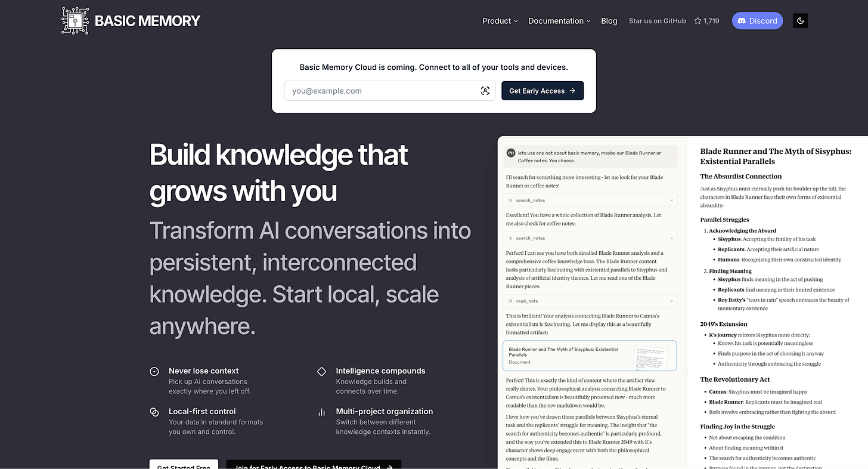Screen dimensions: 868x469
Task: Click the Finding Meaning list item
Action: coord(731,271)
